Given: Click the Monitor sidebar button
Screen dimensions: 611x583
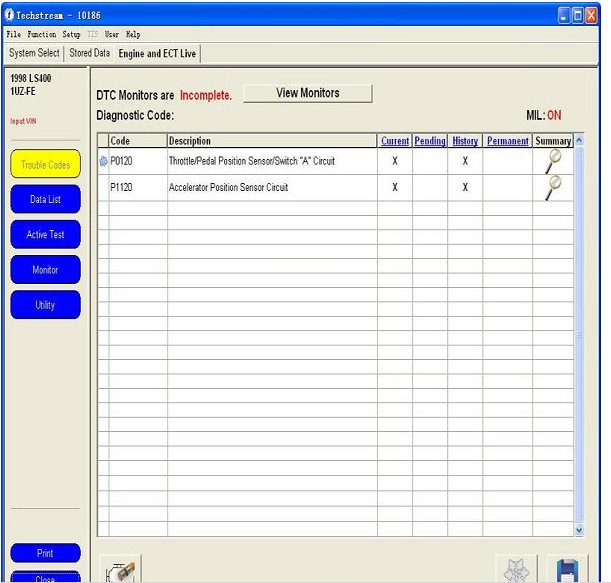Looking at the screenshot, I should [46, 269].
